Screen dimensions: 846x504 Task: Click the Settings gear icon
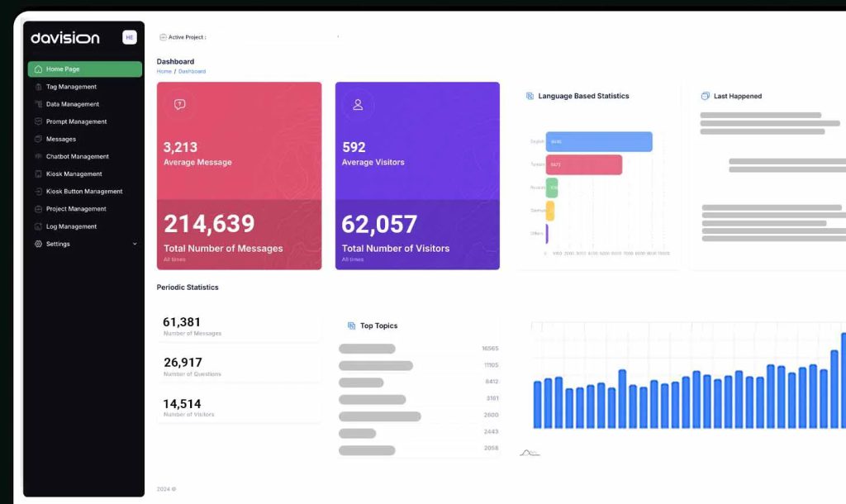click(x=38, y=244)
